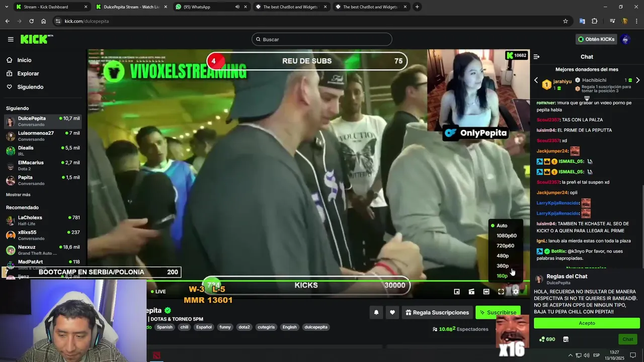Open Luisormenoa27 channel in sidebar

tap(43, 136)
